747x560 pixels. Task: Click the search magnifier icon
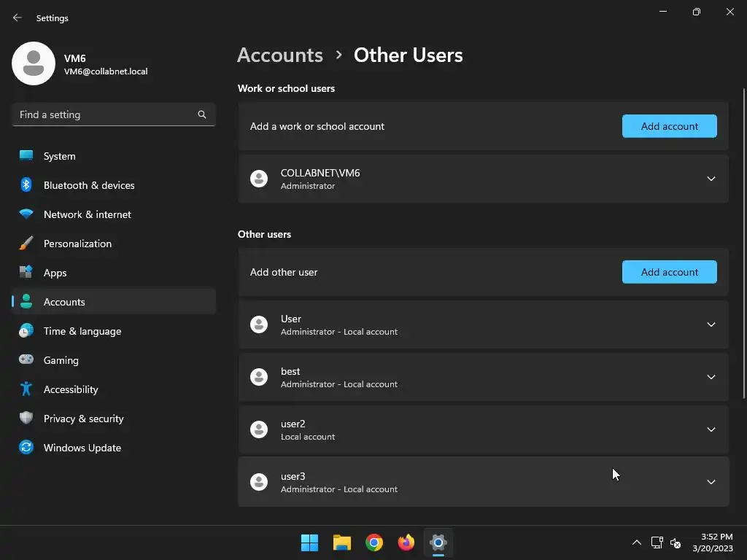(x=202, y=114)
